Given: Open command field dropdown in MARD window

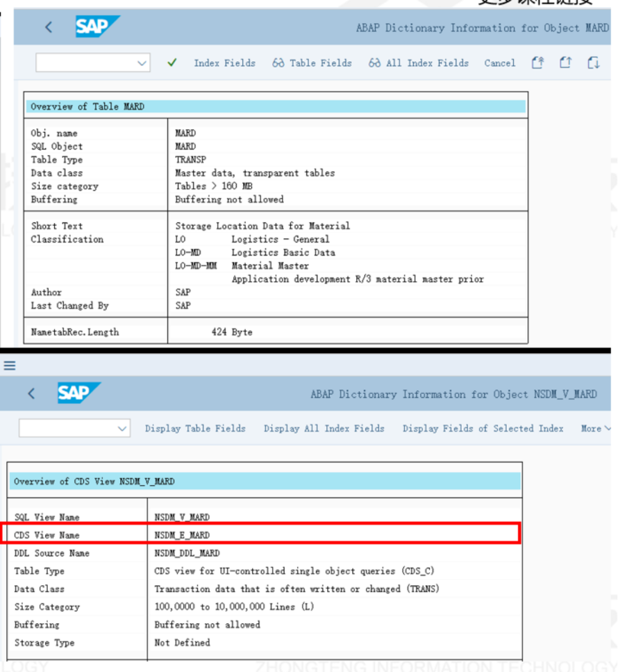Looking at the screenshot, I should pyautogui.click(x=142, y=63).
